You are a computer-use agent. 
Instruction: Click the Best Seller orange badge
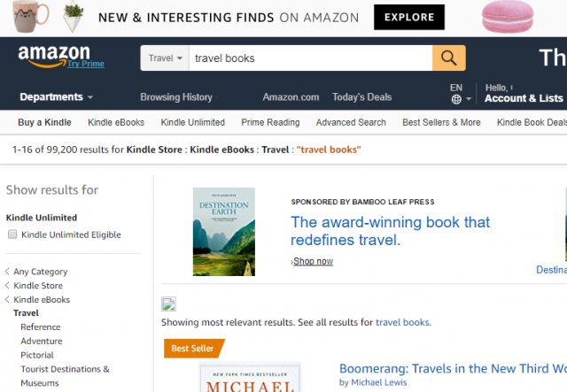tap(194, 349)
